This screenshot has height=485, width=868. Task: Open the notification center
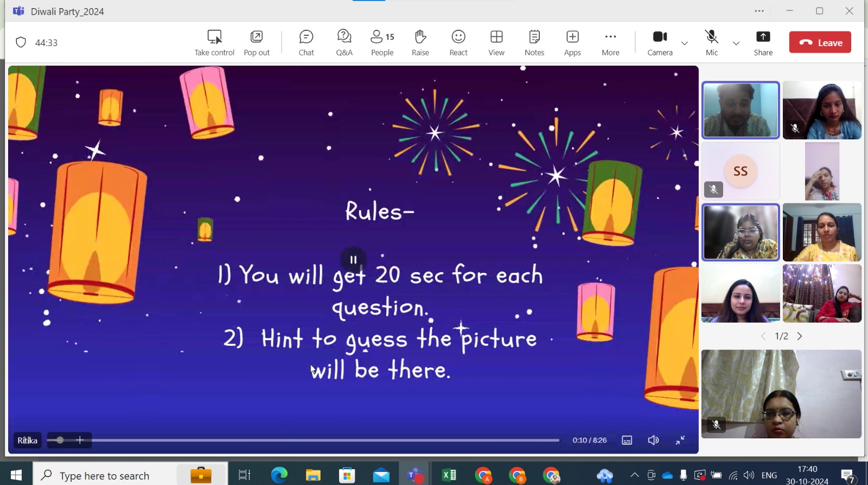pyautogui.click(x=848, y=475)
